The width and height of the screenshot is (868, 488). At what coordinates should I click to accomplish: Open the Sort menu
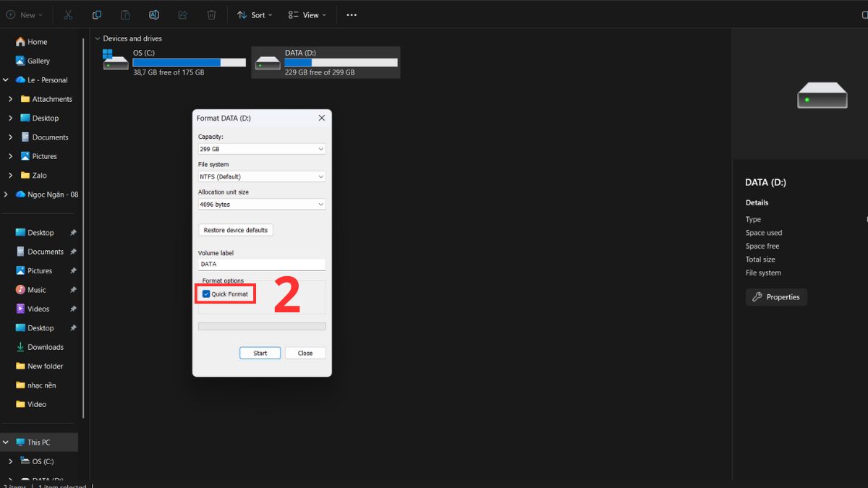pyautogui.click(x=254, y=14)
